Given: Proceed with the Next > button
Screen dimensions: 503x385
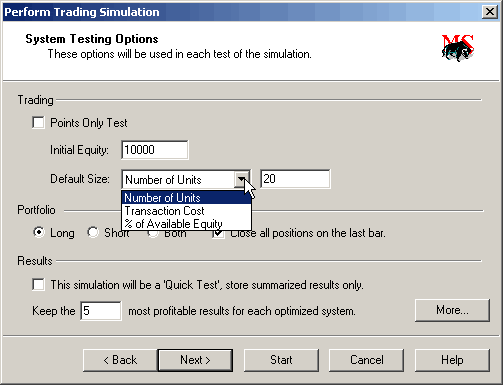Looking at the screenshot, I should [x=195, y=360].
